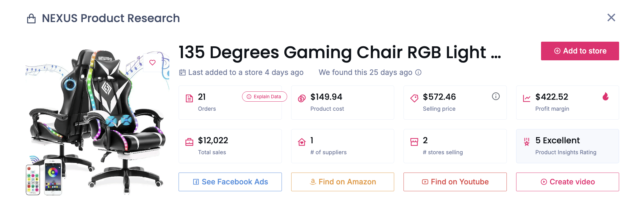This screenshot has width=644, height=199.
Task: Click the product cost dollar icon
Action: [301, 98]
